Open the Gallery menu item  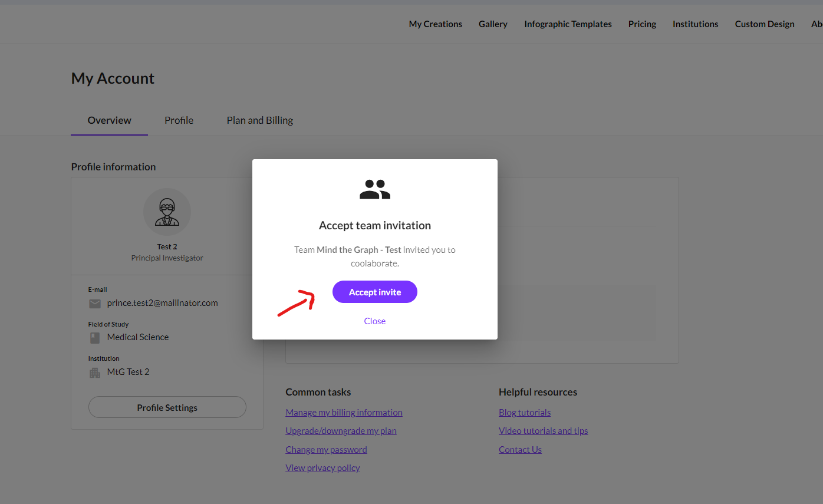point(493,24)
